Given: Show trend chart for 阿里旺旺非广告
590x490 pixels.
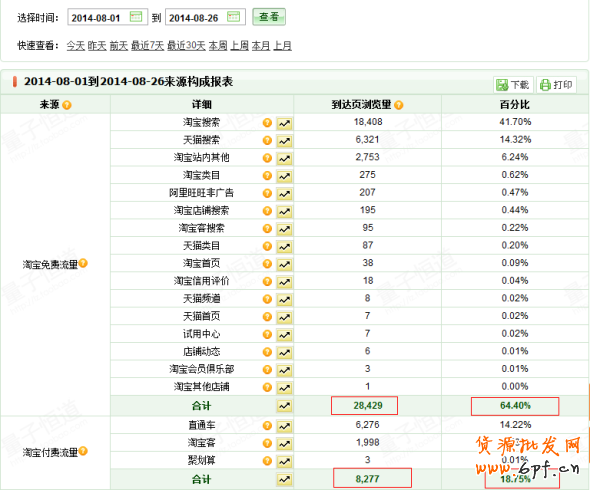Looking at the screenshot, I should point(284,194).
